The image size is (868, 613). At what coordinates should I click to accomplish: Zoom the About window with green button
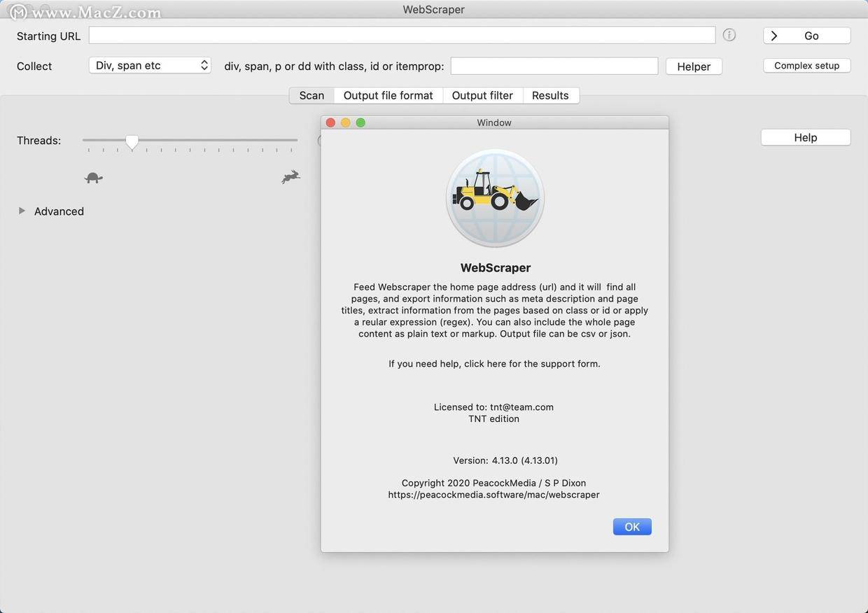pos(360,122)
